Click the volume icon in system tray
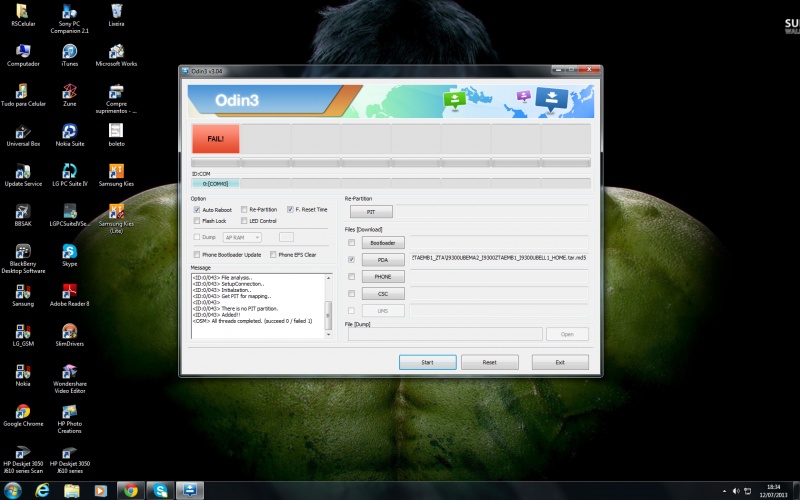Viewport: 800px width, 500px height. [736, 491]
